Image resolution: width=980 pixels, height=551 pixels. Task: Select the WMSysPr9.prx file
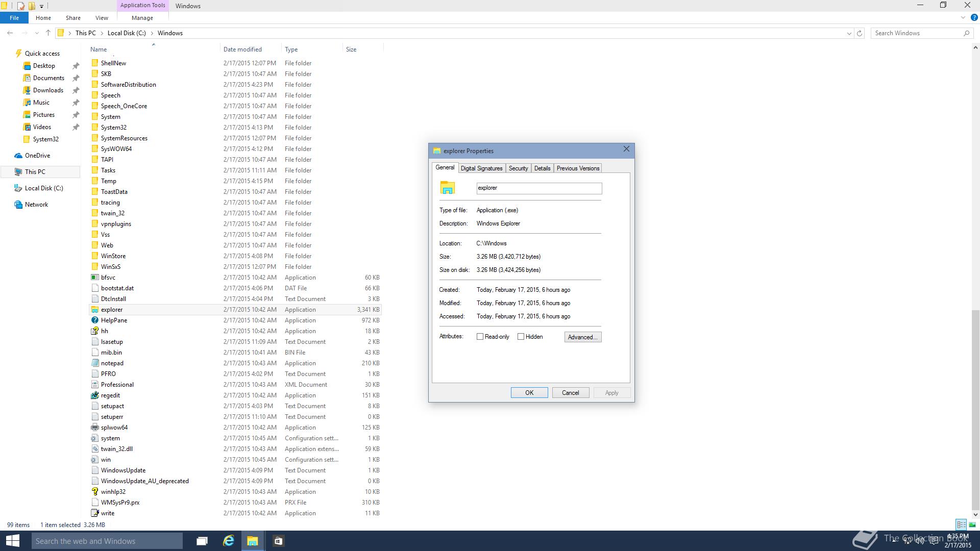[236, 503]
